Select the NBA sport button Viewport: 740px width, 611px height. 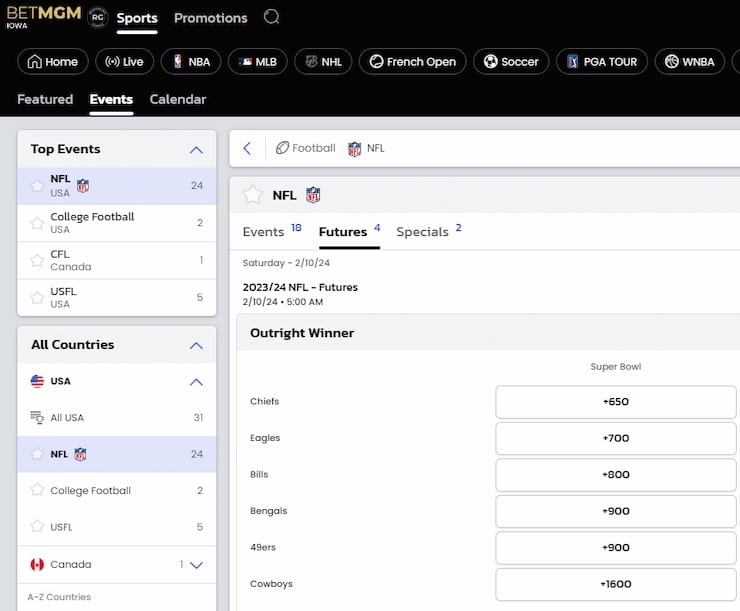tap(191, 62)
